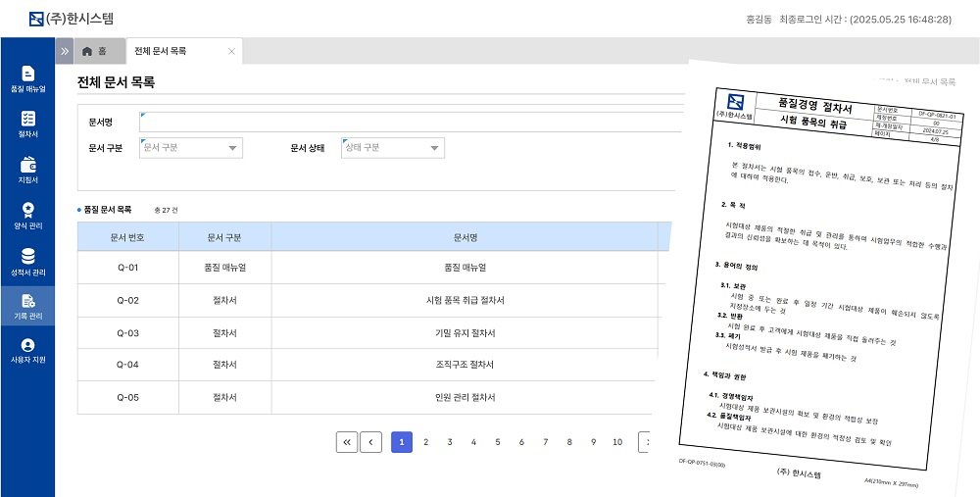Click the 문서 번호 column header
The width and height of the screenshot is (980, 497).
click(x=128, y=237)
